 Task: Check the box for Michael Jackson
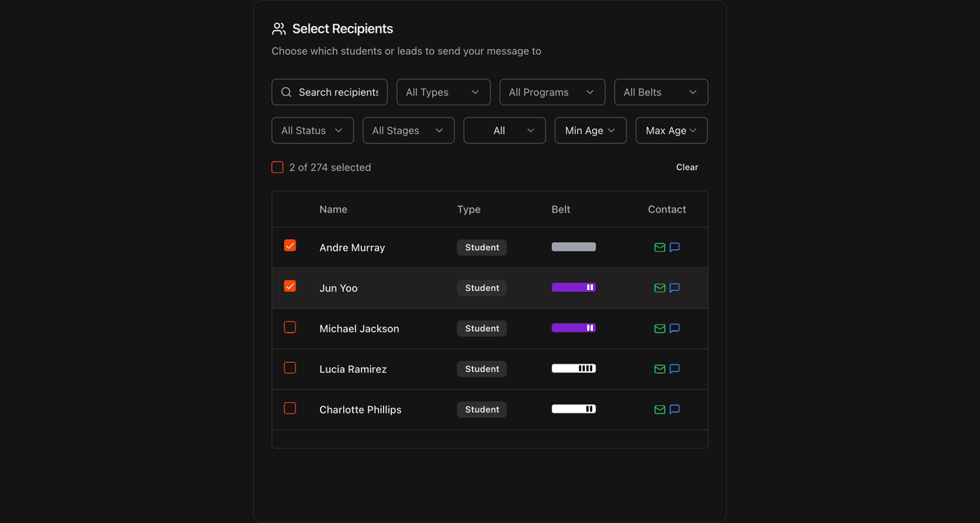coord(290,327)
